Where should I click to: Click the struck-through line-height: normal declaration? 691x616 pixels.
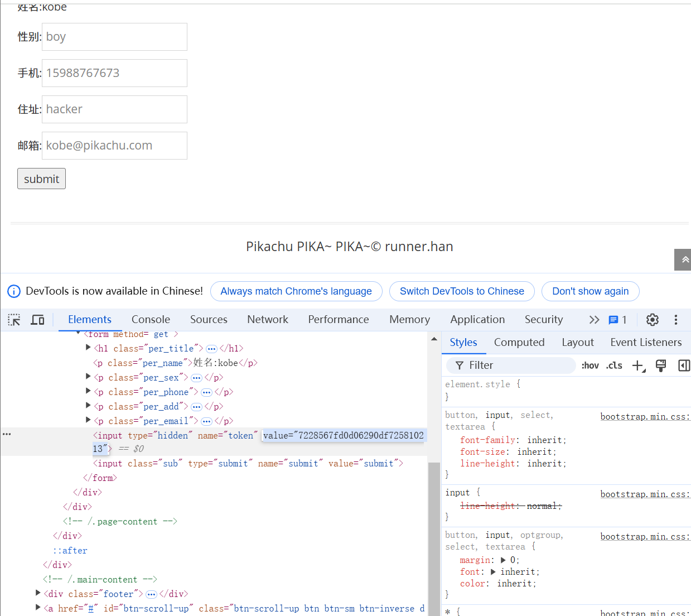coord(511,506)
